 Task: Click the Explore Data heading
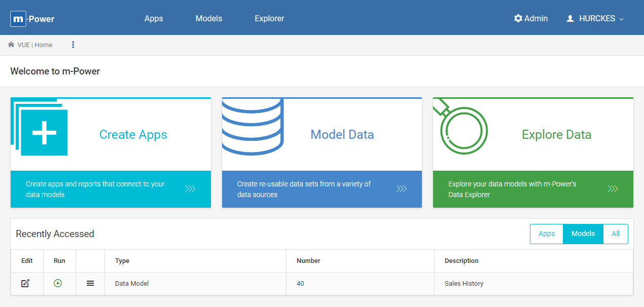(557, 134)
